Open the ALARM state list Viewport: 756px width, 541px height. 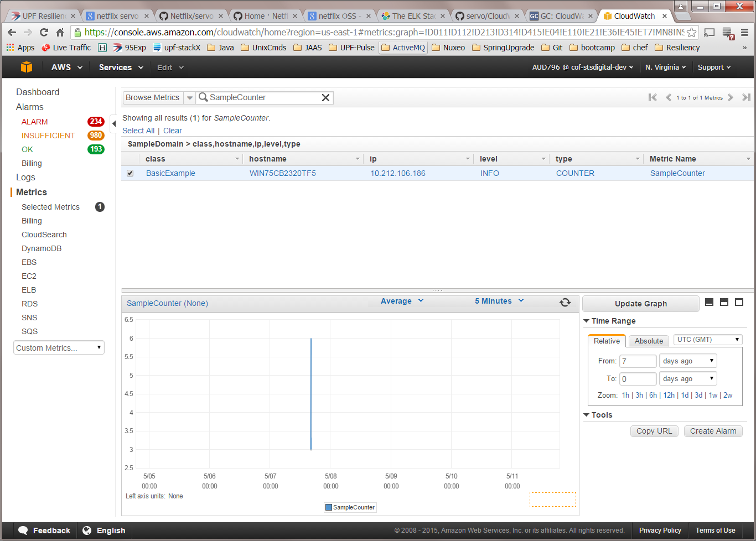coord(34,122)
